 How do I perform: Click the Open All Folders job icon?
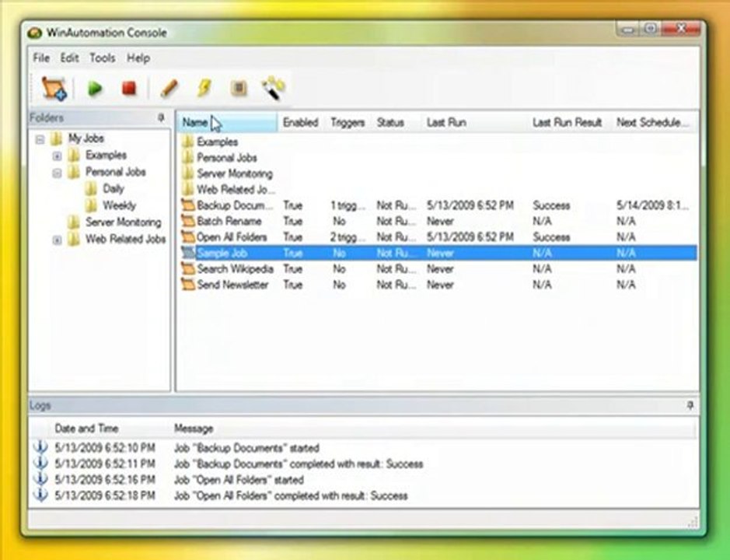(188, 237)
